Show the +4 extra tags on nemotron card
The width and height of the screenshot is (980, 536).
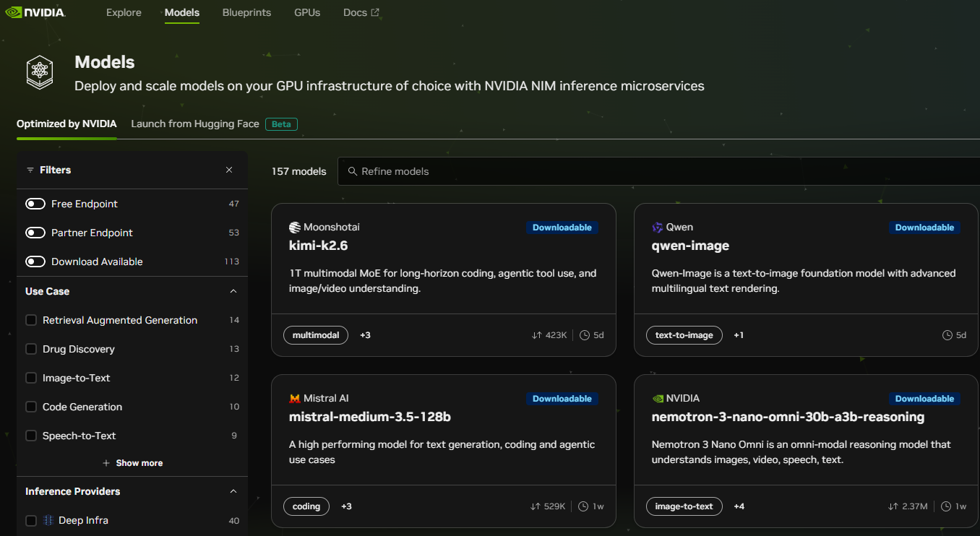pos(739,506)
